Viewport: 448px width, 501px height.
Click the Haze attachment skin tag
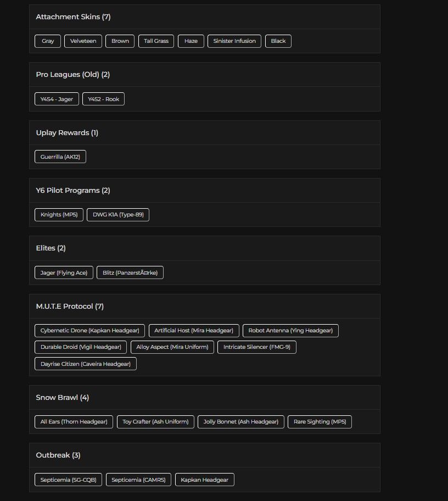coord(191,41)
